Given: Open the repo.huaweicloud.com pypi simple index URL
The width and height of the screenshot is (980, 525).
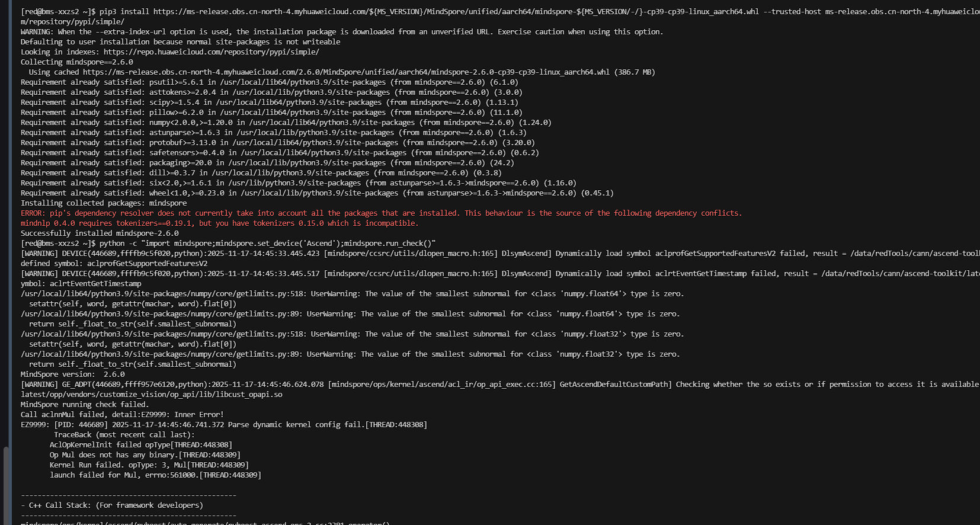Looking at the screenshot, I should (x=211, y=52).
